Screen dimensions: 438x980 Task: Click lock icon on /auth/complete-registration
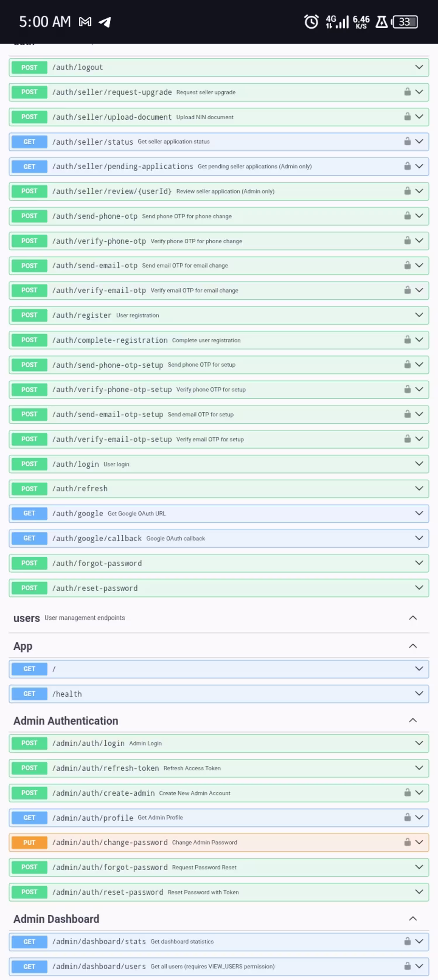click(407, 340)
